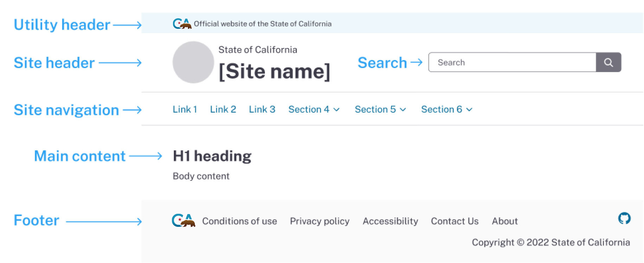Click the CA bear logo in the footer

click(x=183, y=221)
